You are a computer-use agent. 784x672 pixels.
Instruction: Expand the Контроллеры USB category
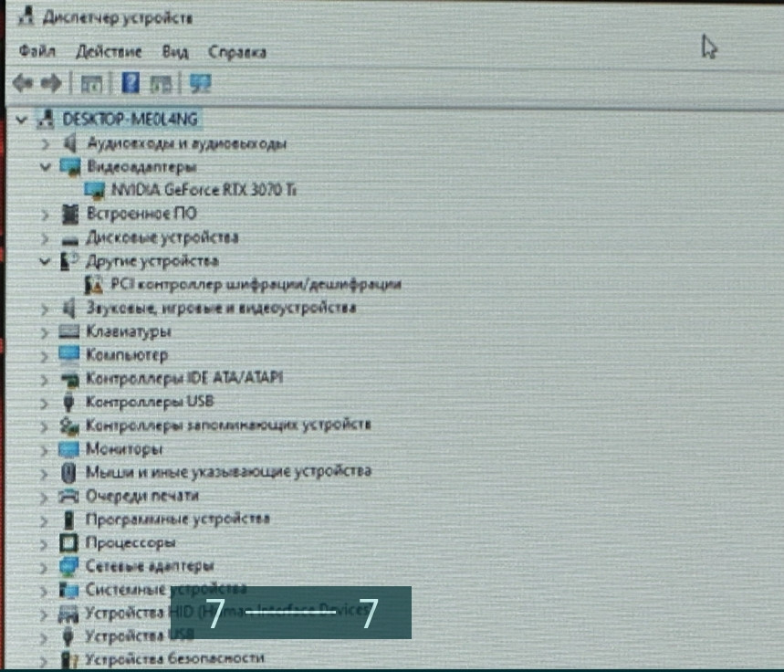(46, 402)
